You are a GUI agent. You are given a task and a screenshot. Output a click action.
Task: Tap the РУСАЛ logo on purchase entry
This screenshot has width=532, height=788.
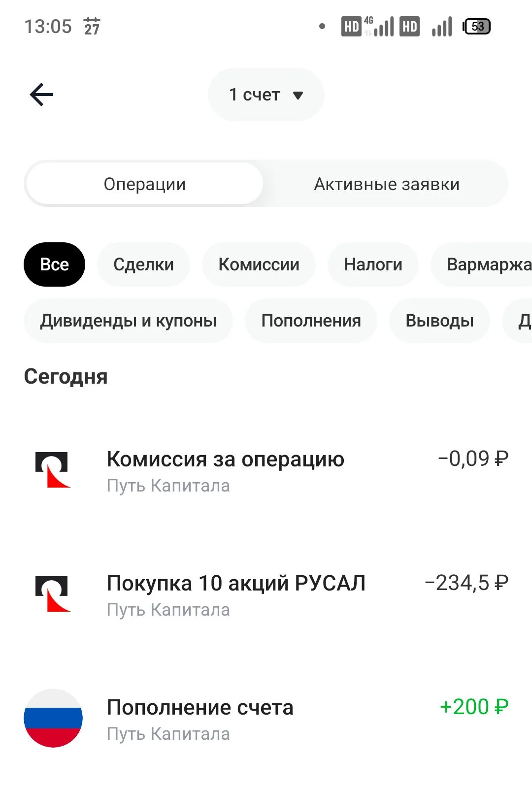click(x=53, y=594)
